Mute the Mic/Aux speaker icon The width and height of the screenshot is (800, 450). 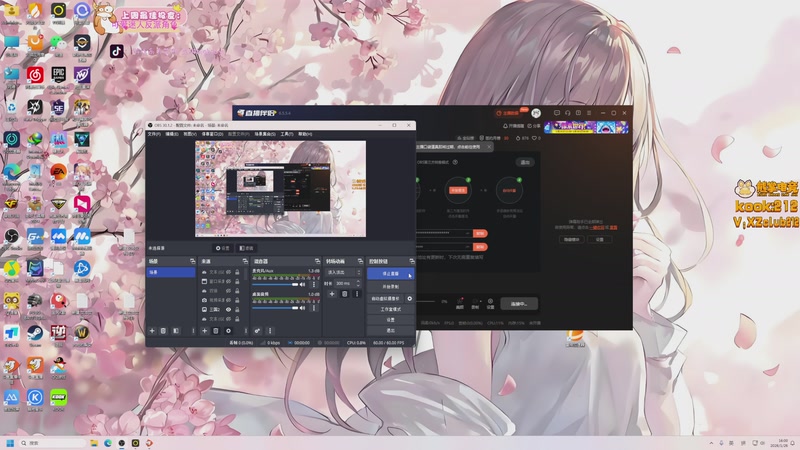(x=303, y=284)
